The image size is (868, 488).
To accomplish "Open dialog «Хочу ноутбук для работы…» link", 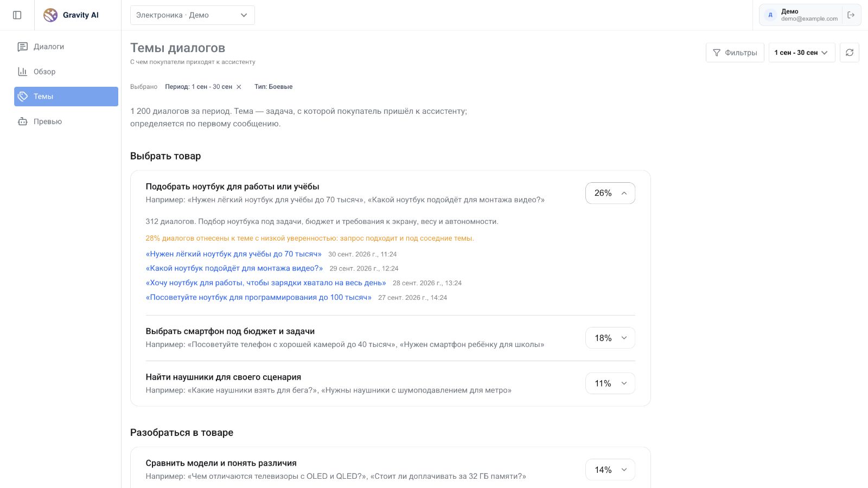I will pos(266,283).
